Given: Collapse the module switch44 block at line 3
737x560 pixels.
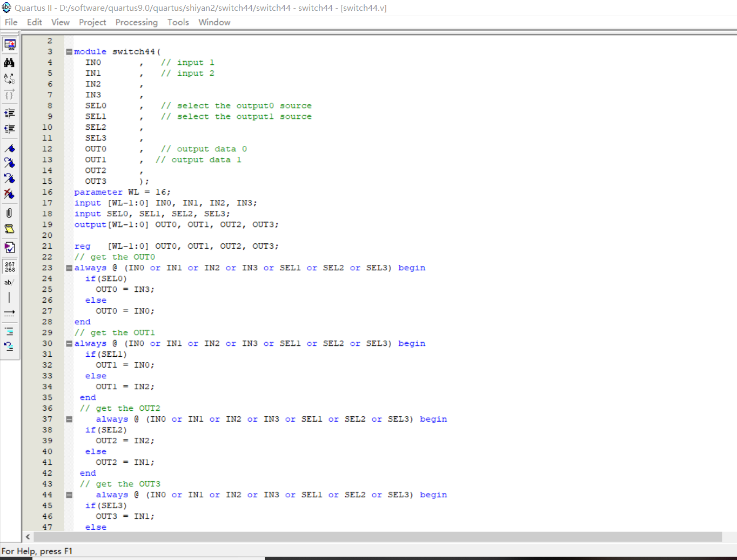Looking at the screenshot, I should point(69,52).
